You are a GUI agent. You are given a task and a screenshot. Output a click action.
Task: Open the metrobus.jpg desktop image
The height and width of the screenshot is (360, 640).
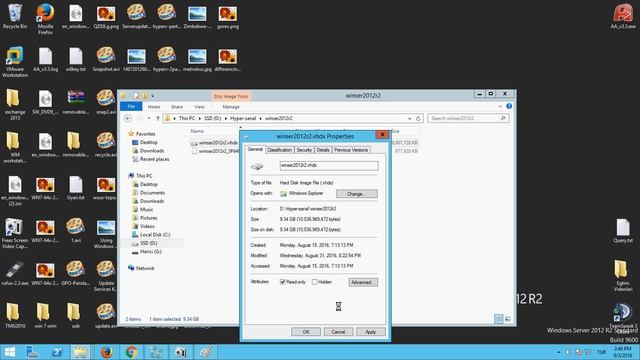click(x=197, y=60)
